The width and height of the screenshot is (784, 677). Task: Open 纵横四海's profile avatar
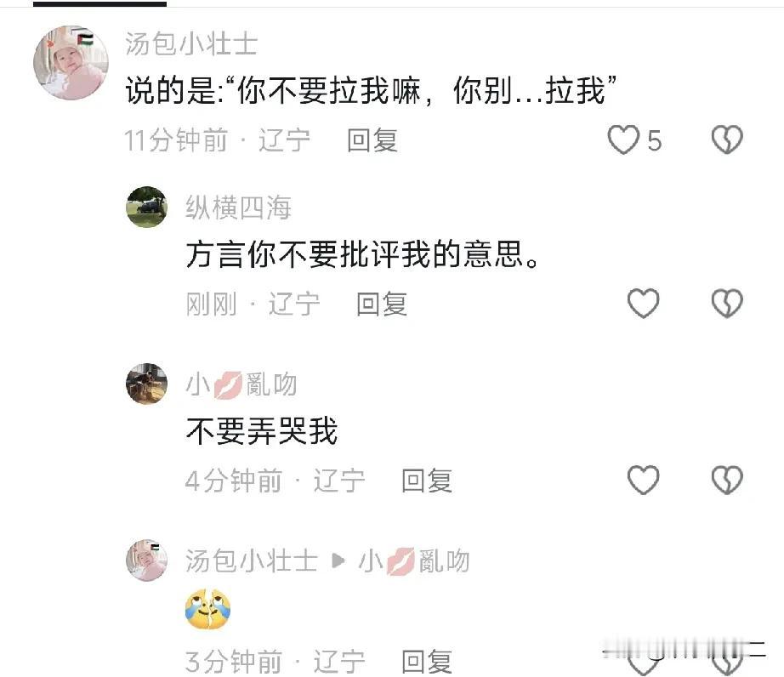coord(146,207)
